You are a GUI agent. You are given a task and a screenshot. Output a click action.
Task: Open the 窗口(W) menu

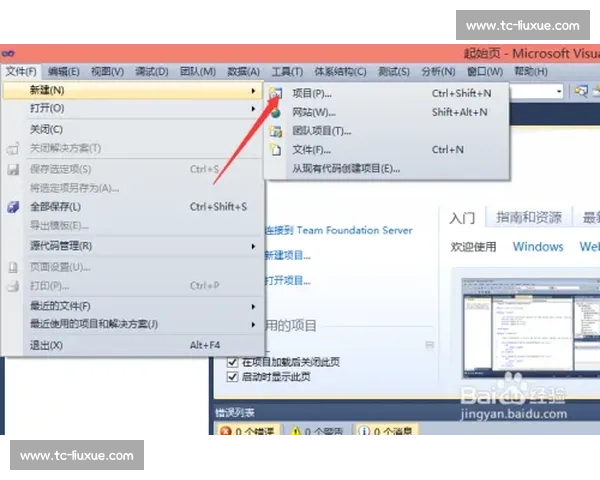485,72
